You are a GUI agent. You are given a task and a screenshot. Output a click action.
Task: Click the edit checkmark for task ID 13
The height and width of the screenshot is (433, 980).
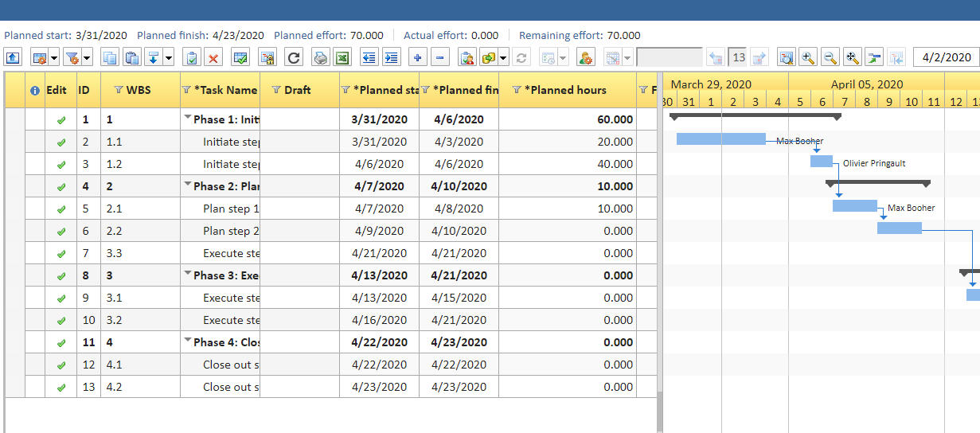pos(61,388)
